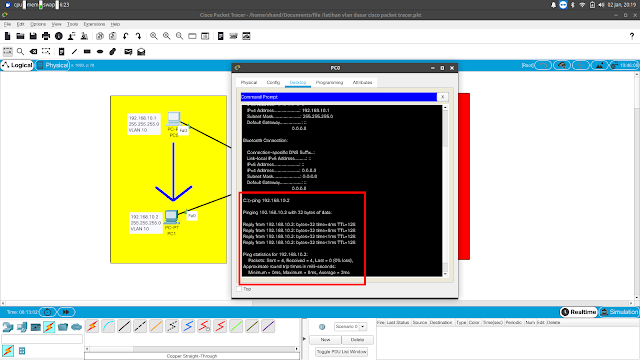Pick the dashed Copper Cross-Over cable

pyautogui.click(x=140, y=326)
